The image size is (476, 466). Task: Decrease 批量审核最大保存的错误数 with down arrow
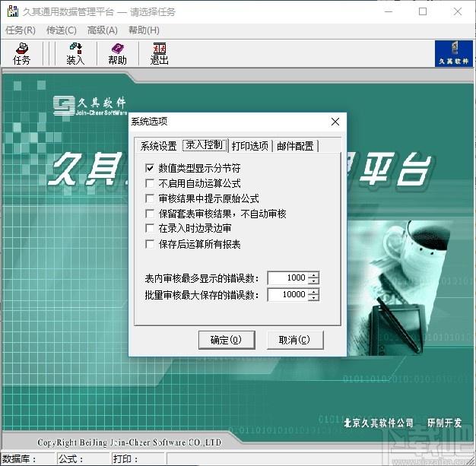pyautogui.click(x=313, y=298)
